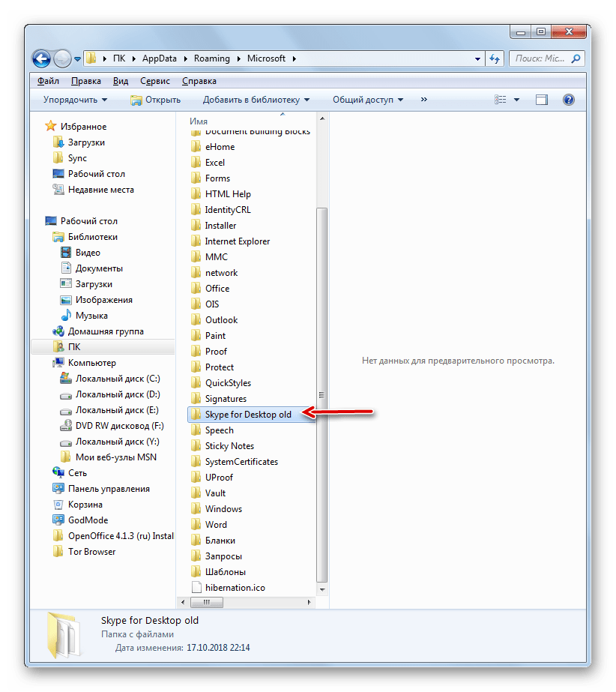The height and width of the screenshot is (692, 616).
Task: Expand the arrow after Microsoft in breadcrumb
Action: tap(294, 58)
